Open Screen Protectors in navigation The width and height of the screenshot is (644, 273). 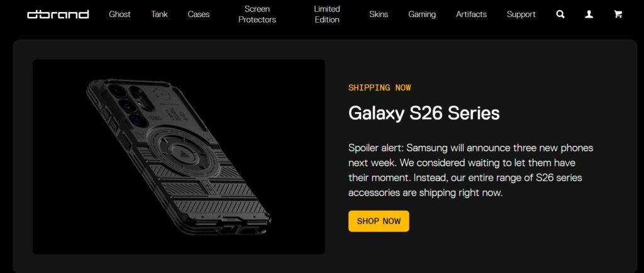[257, 14]
